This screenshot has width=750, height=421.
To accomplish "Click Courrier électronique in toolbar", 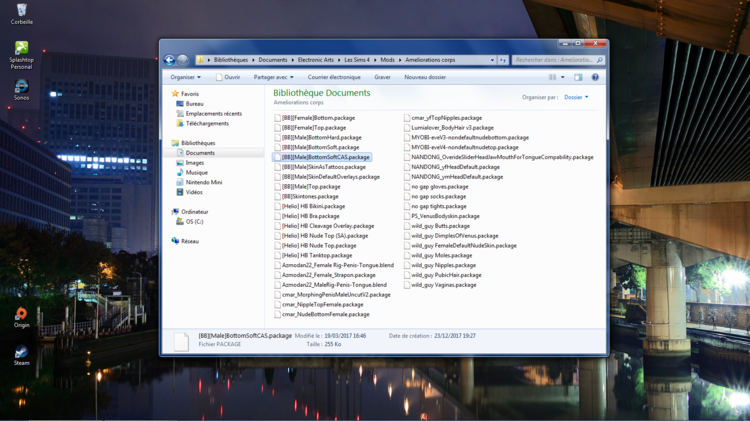I will pos(334,77).
